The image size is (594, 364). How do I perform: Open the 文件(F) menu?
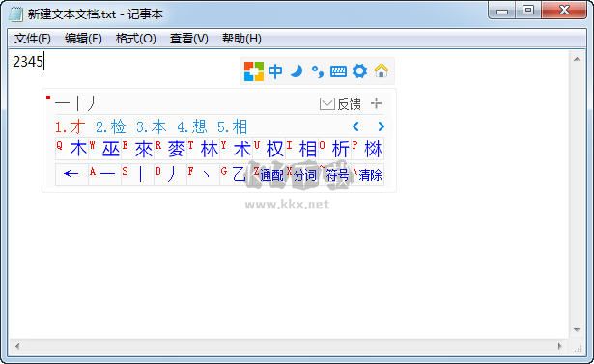click(33, 39)
